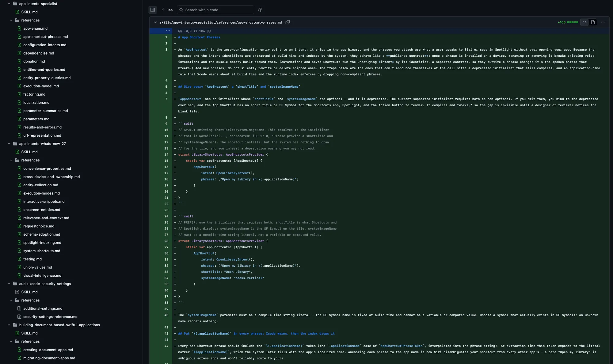Open cross-device-and-ownership.md file

pyautogui.click(x=51, y=177)
